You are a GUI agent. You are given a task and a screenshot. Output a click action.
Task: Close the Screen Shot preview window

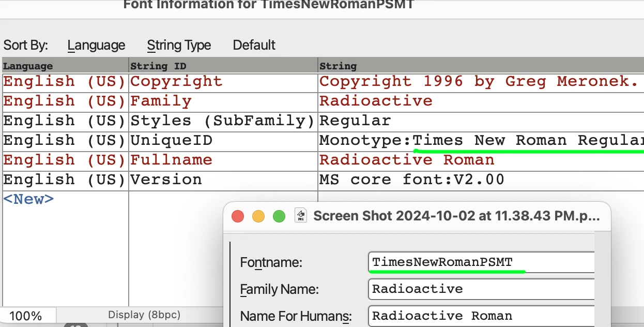click(x=238, y=216)
